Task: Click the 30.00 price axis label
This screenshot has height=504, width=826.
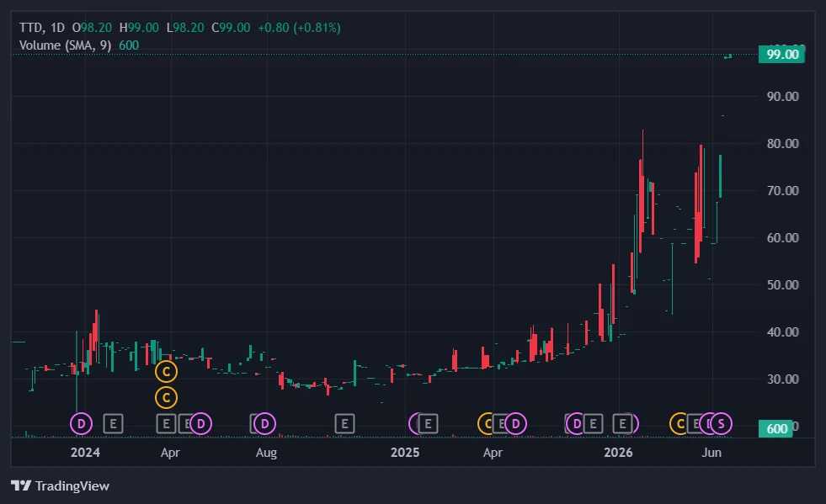Action: (782, 379)
